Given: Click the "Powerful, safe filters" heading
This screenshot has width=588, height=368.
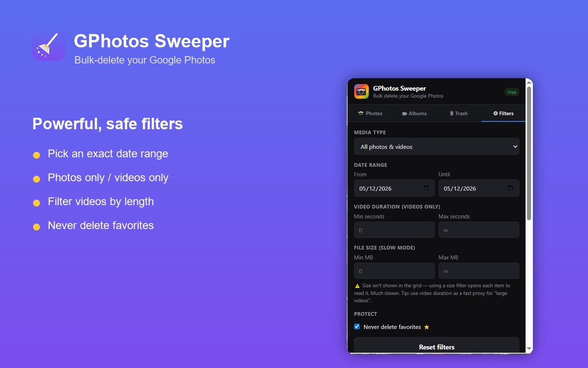Looking at the screenshot, I should (107, 124).
